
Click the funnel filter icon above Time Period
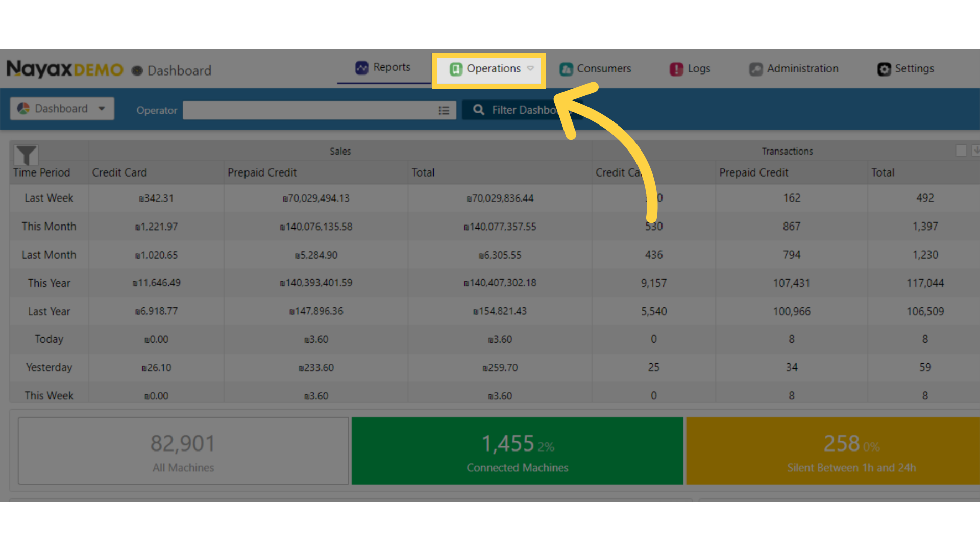26,155
